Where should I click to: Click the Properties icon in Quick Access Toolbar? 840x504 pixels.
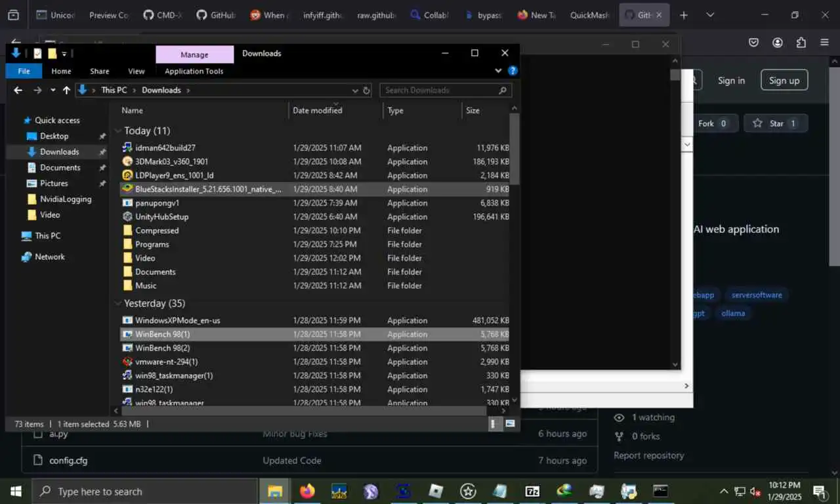click(x=37, y=53)
